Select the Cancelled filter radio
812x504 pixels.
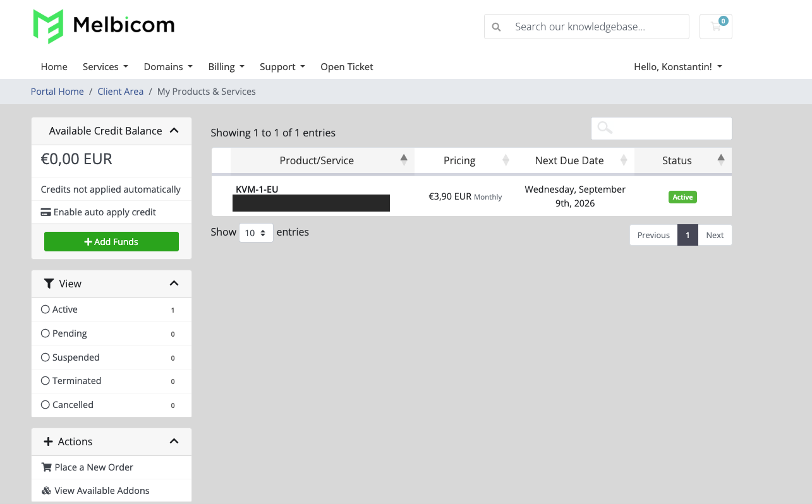(x=45, y=405)
